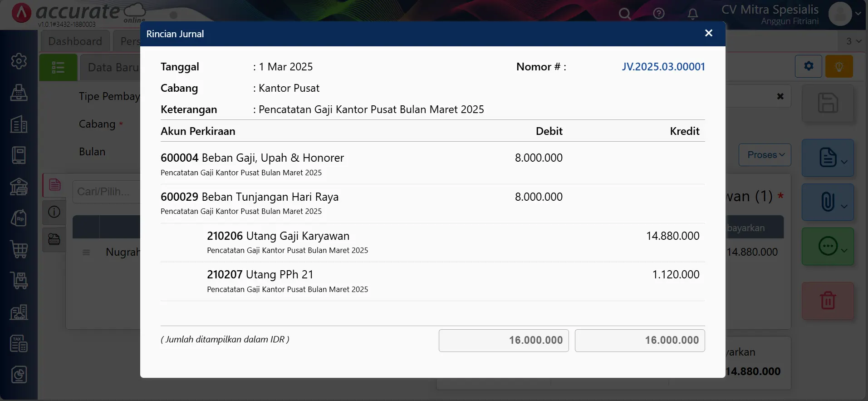Open journal number JV.2025.03.00001 link

pos(663,67)
